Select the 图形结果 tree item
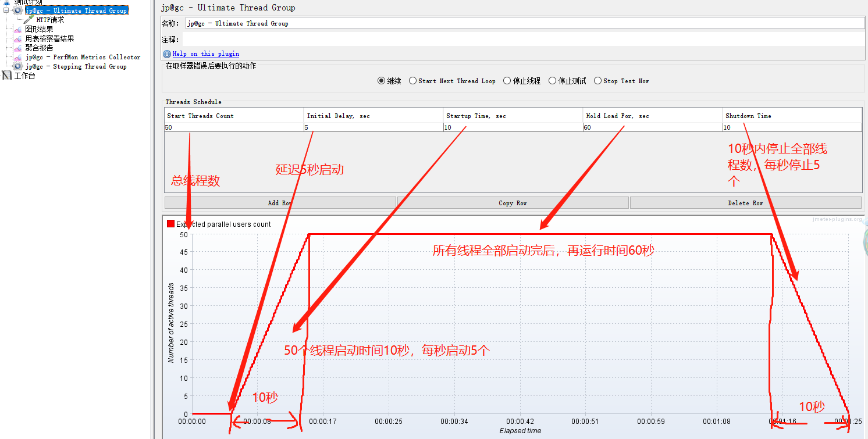This screenshot has height=439, width=868. (39, 29)
